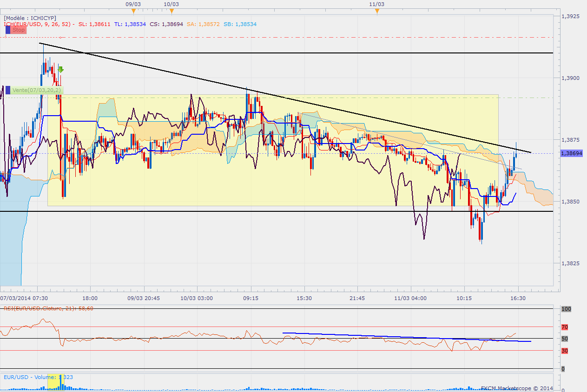Image resolution: width=587 pixels, height=392 pixels.
Task: Click the CS: 1,38694 legend value
Action: 166,24
